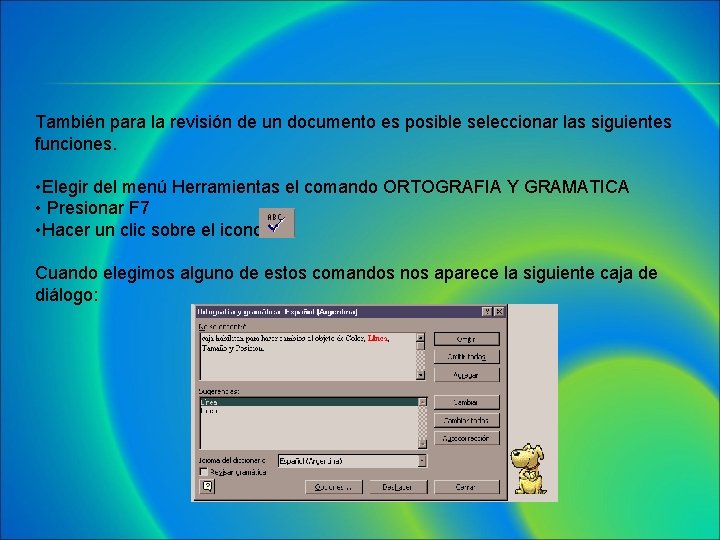Click the Cambiar todas button
720x540 pixels.
[x=467, y=420]
